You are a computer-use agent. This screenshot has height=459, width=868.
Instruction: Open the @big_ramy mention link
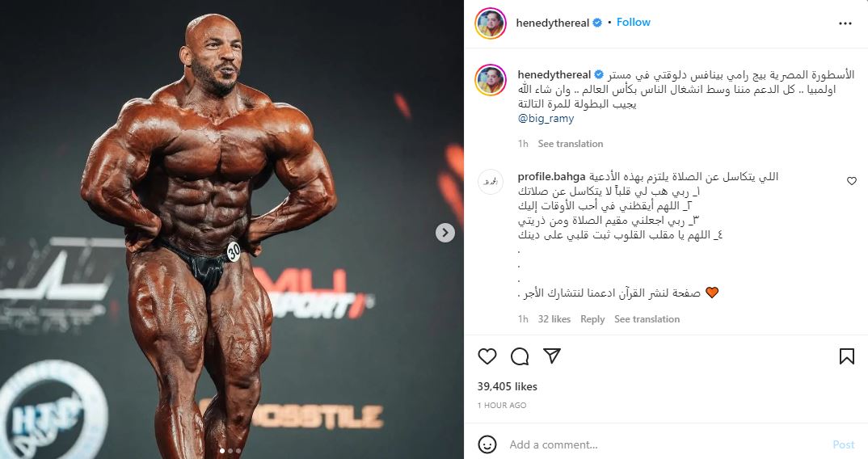coord(546,119)
